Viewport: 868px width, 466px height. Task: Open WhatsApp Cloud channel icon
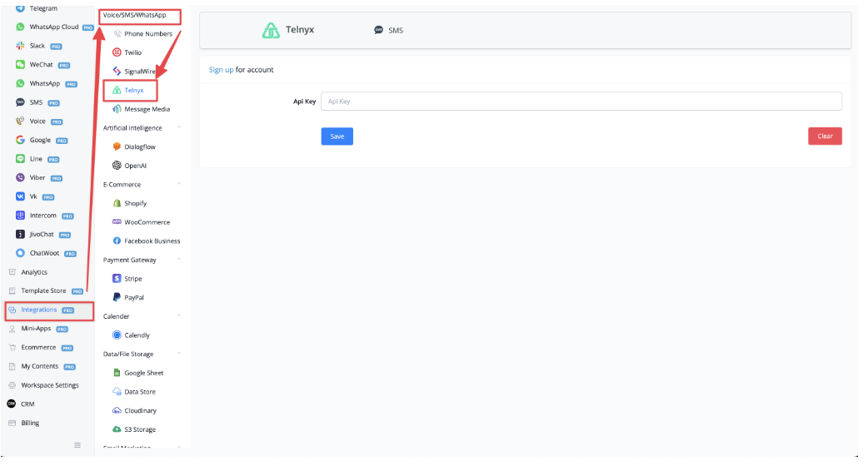tap(21, 27)
